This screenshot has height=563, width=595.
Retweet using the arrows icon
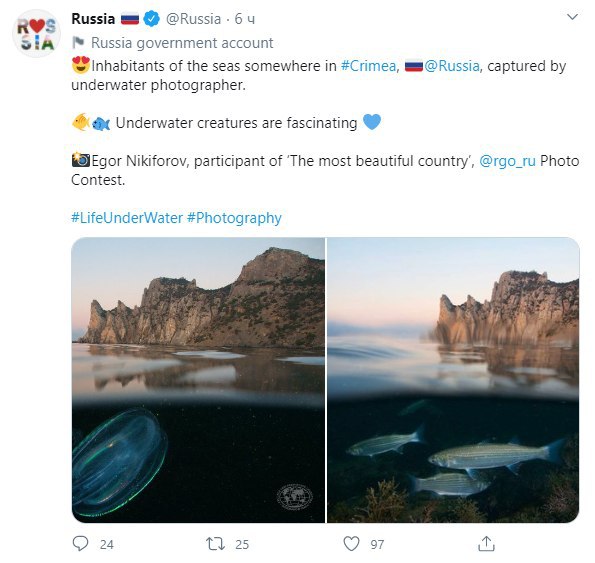(x=215, y=544)
